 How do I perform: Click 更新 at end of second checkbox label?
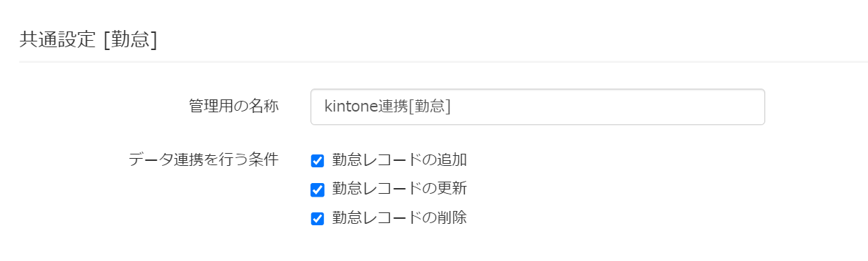452,189
